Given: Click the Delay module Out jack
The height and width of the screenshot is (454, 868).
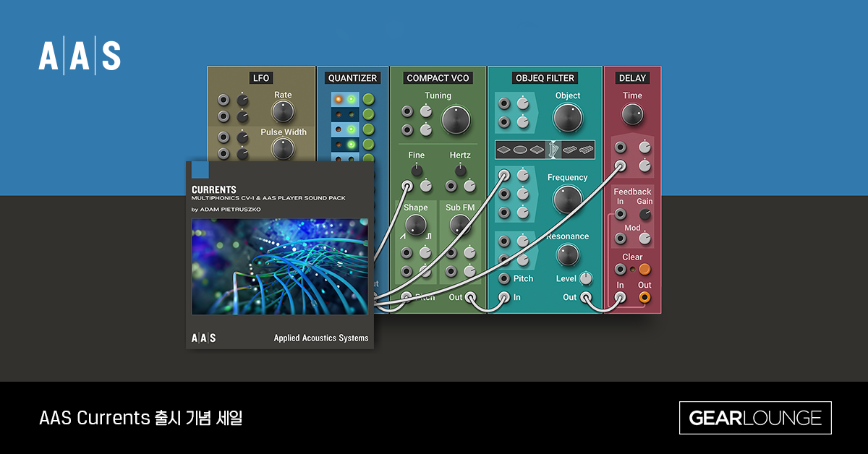Looking at the screenshot, I should [644, 296].
